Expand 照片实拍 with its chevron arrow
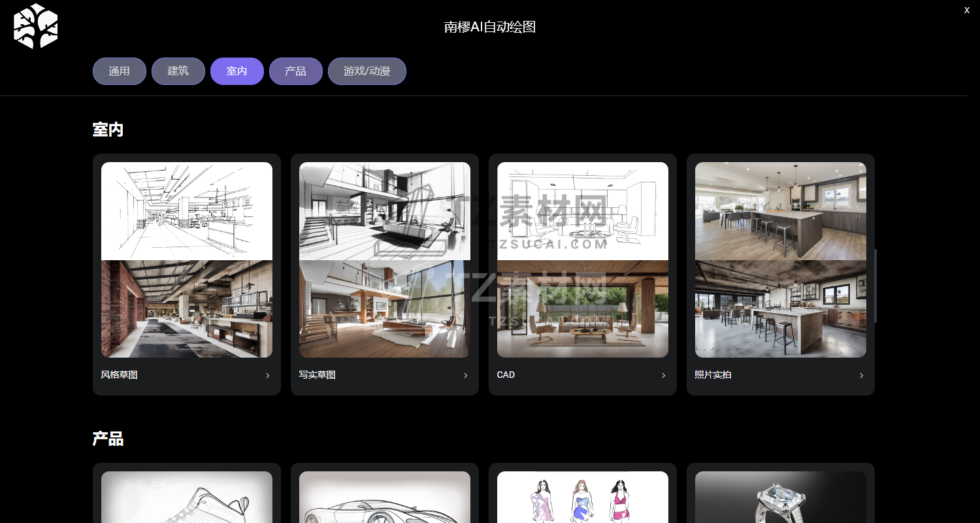 coord(862,375)
